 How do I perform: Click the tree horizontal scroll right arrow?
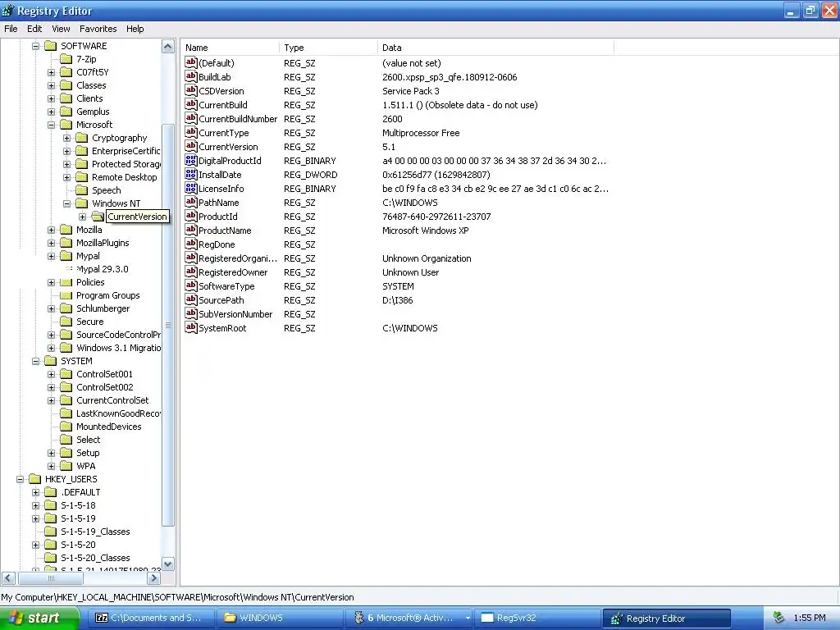click(x=153, y=578)
